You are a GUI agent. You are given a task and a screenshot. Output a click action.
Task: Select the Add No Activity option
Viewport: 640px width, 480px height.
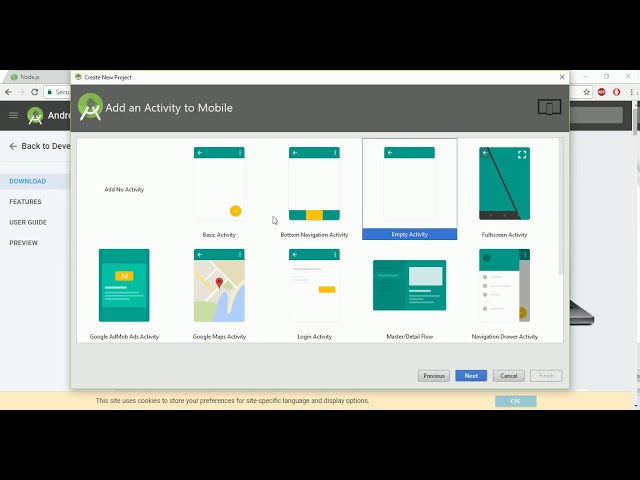[124, 189]
